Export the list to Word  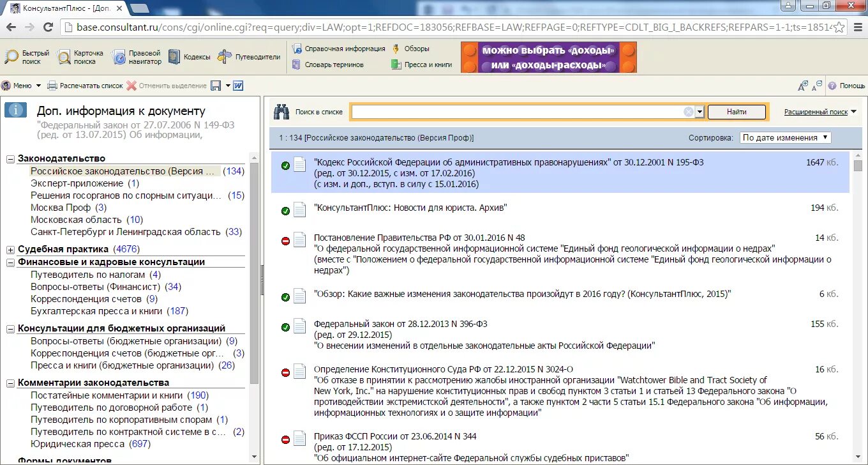tap(238, 86)
